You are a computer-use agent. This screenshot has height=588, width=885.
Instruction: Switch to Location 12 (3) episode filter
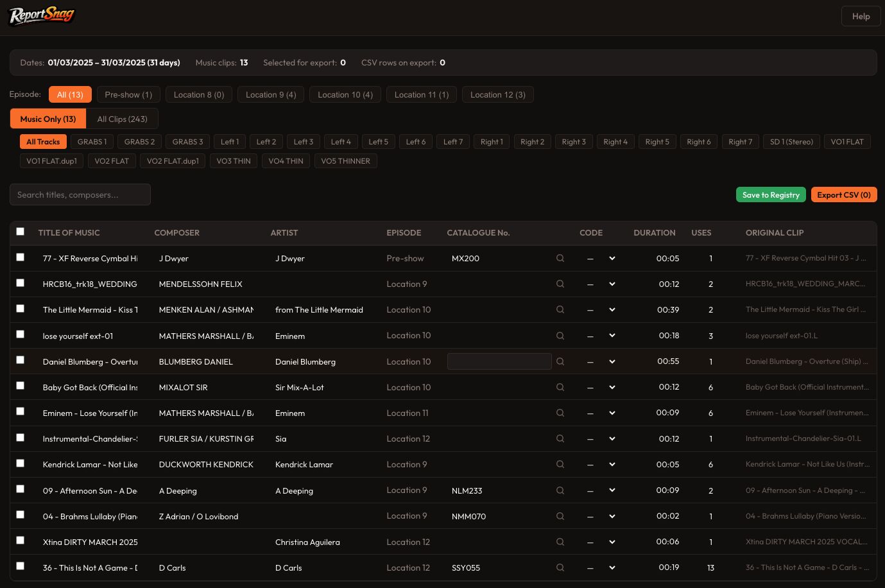(x=498, y=94)
